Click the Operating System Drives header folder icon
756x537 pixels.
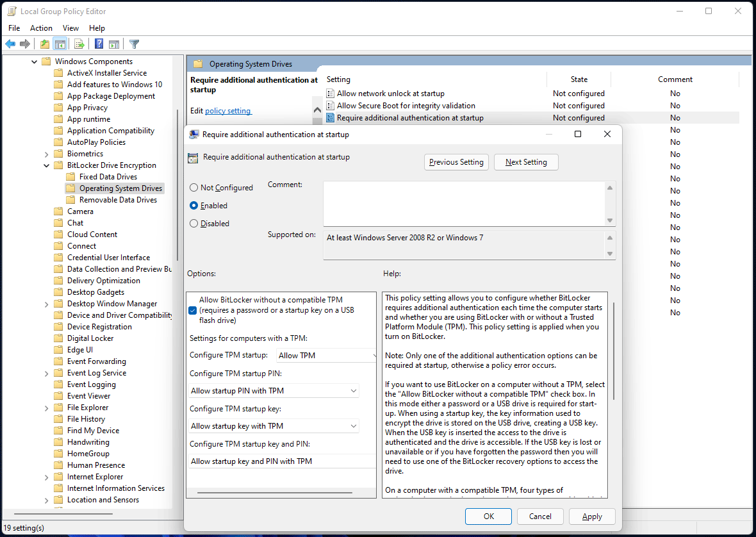point(198,63)
